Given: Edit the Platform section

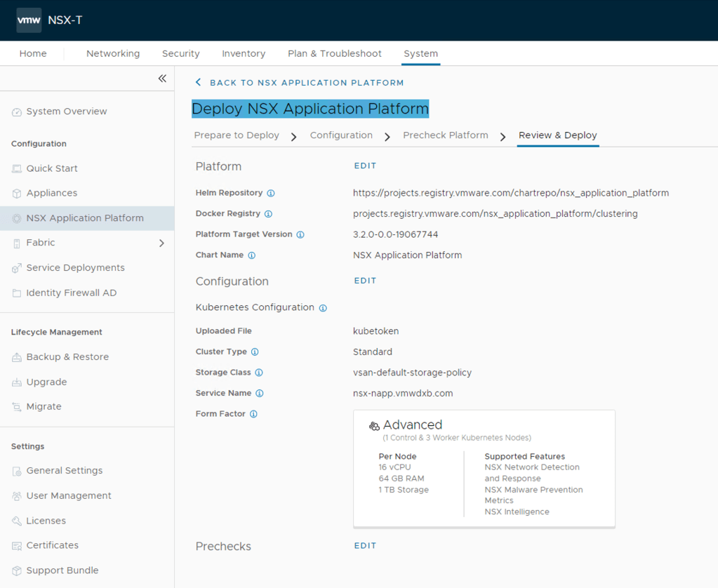Looking at the screenshot, I should tap(365, 166).
